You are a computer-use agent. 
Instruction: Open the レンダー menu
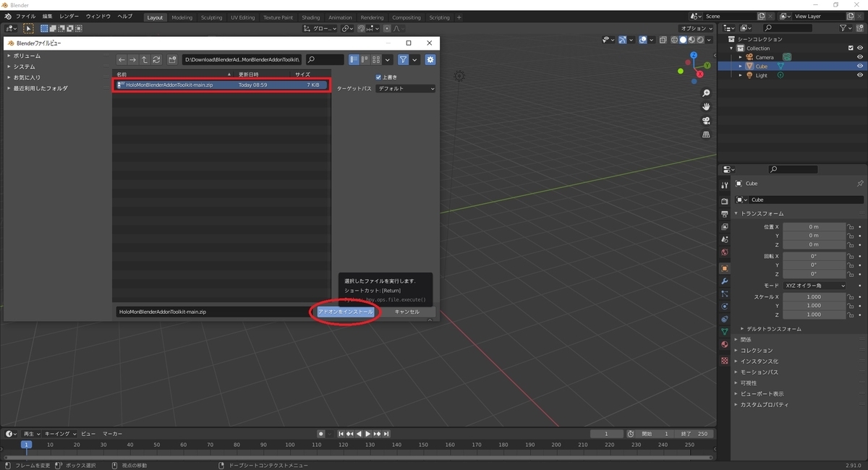click(x=69, y=16)
